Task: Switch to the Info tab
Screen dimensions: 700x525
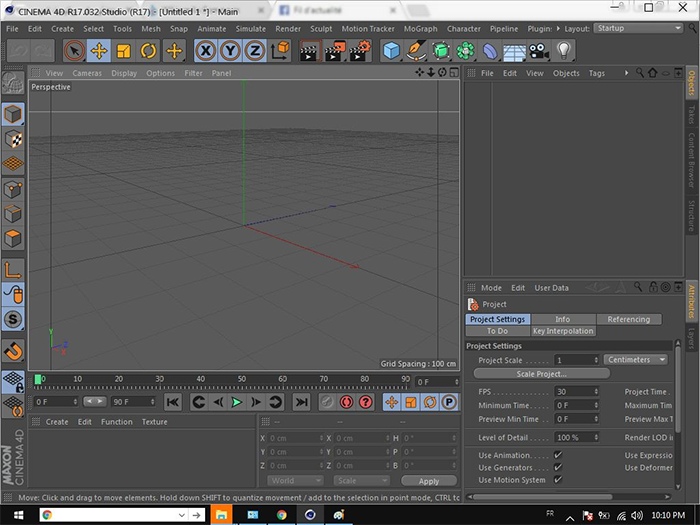Action: 563,319
